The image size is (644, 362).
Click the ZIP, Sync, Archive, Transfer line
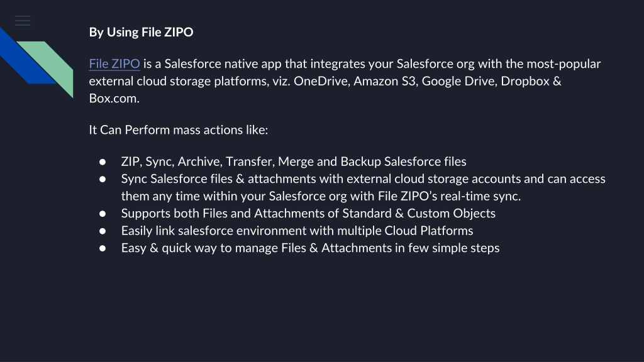coord(294,162)
